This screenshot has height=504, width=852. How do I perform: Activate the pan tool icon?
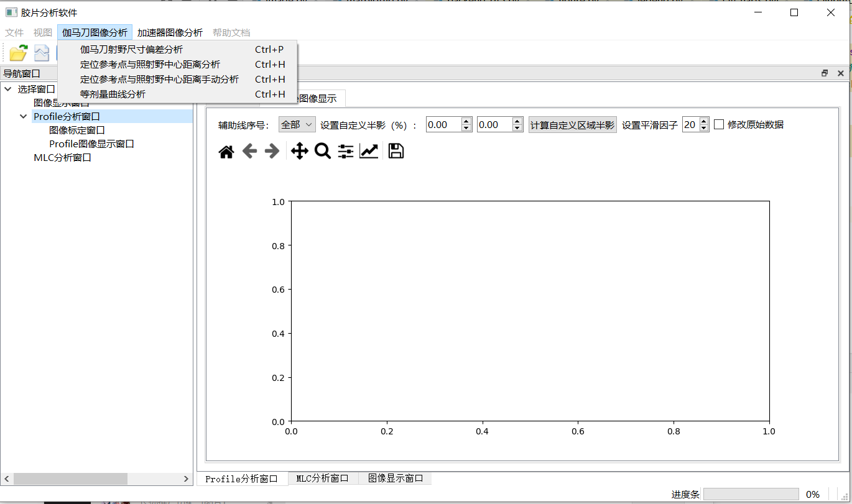click(x=299, y=150)
